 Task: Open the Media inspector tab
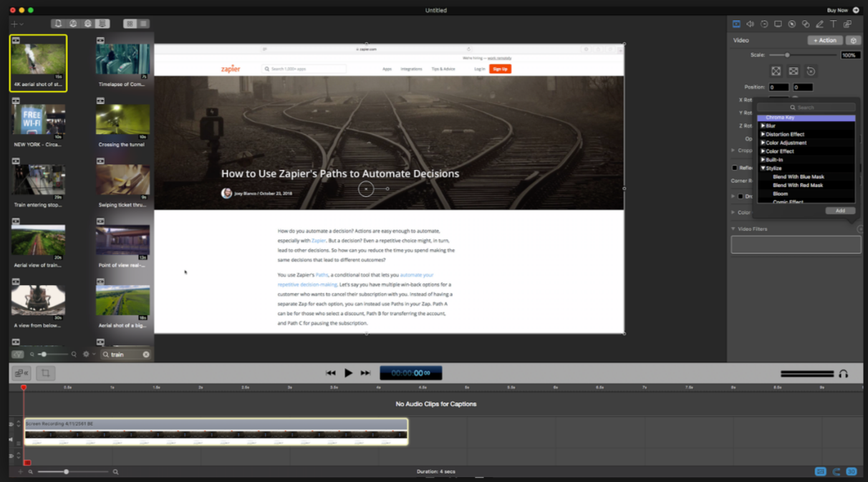(847, 24)
